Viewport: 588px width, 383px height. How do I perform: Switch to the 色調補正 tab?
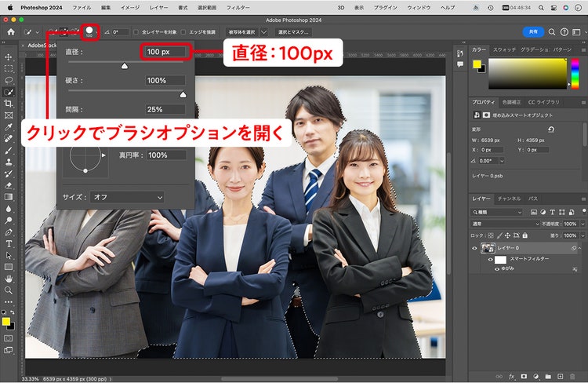(x=511, y=102)
